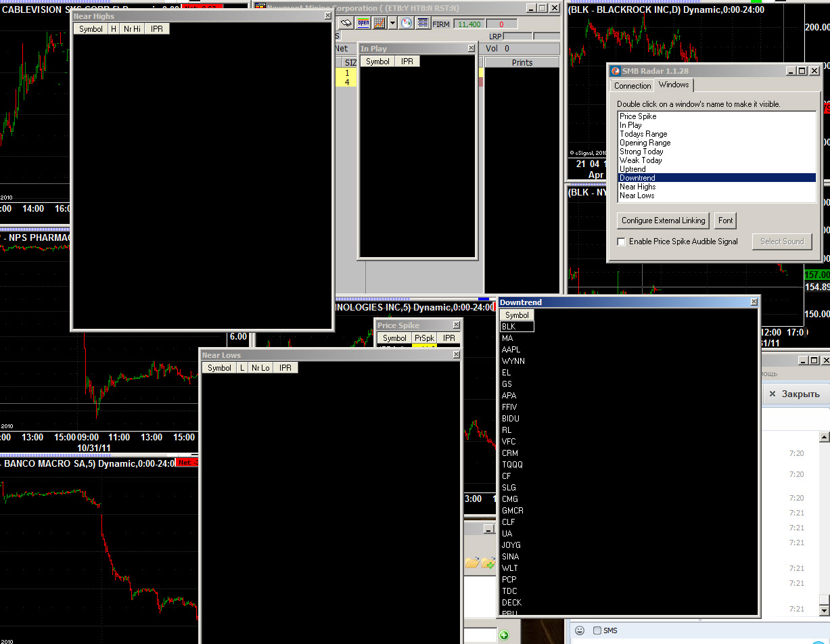Click the Select Sound button
This screenshot has width=830, height=644.
tap(782, 241)
